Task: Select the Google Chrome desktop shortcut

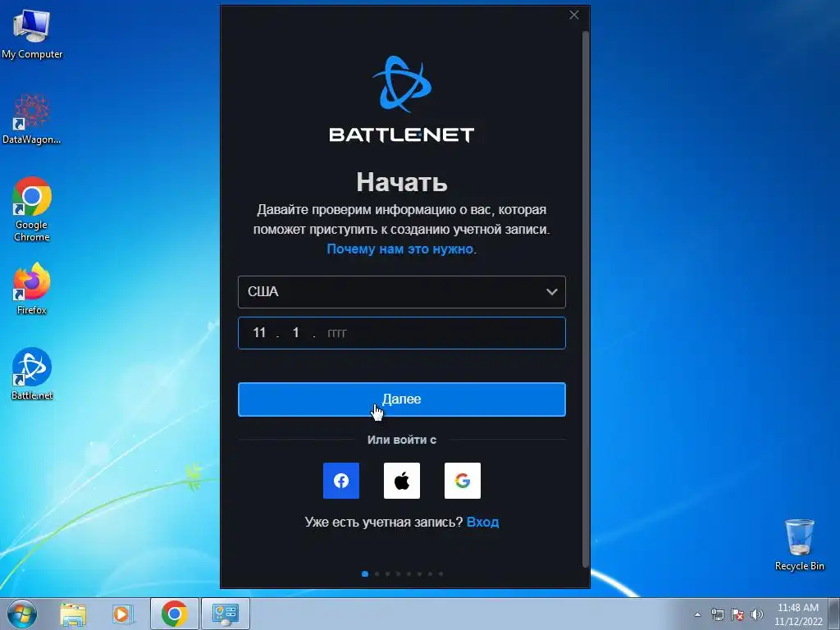Action: click(32, 209)
